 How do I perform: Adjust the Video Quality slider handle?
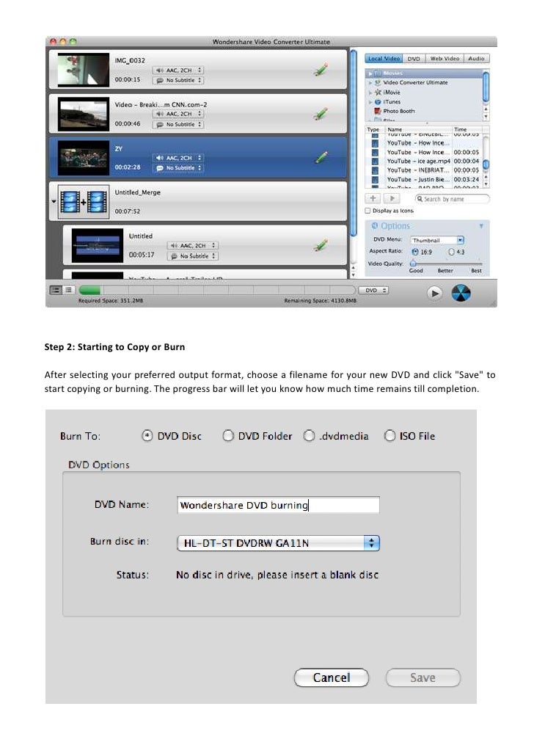pyautogui.click(x=413, y=263)
